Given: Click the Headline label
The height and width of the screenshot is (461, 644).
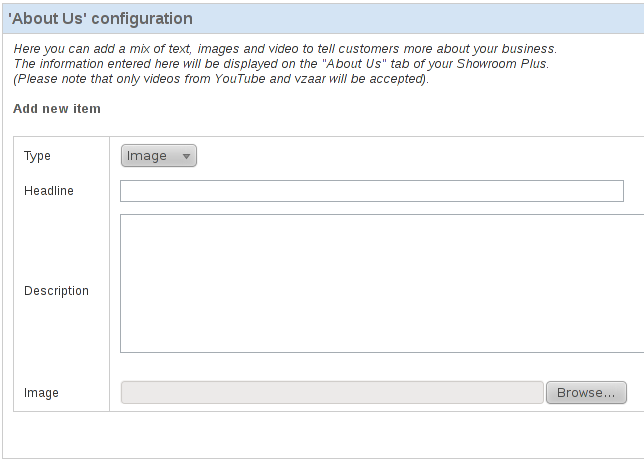Looking at the screenshot, I should pyautogui.click(x=48, y=191).
